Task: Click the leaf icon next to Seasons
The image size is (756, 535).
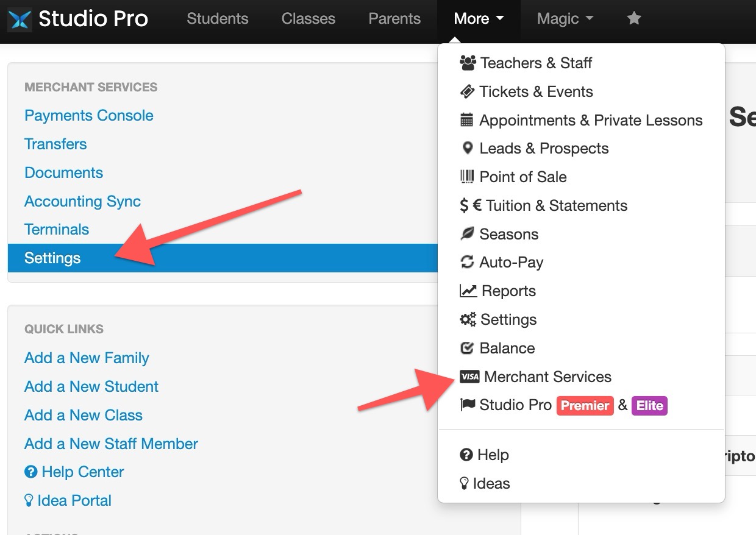Action: click(x=467, y=234)
